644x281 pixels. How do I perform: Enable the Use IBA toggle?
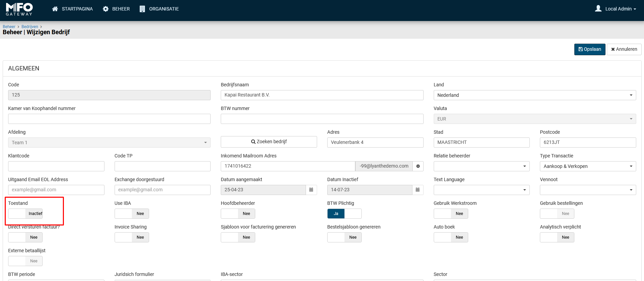[x=132, y=214]
